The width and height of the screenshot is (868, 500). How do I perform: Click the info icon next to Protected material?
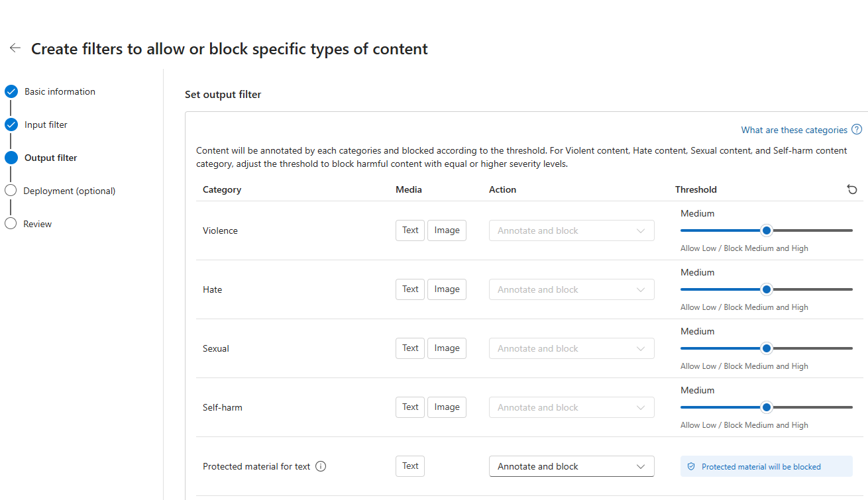pyautogui.click(x=321, y=466)
